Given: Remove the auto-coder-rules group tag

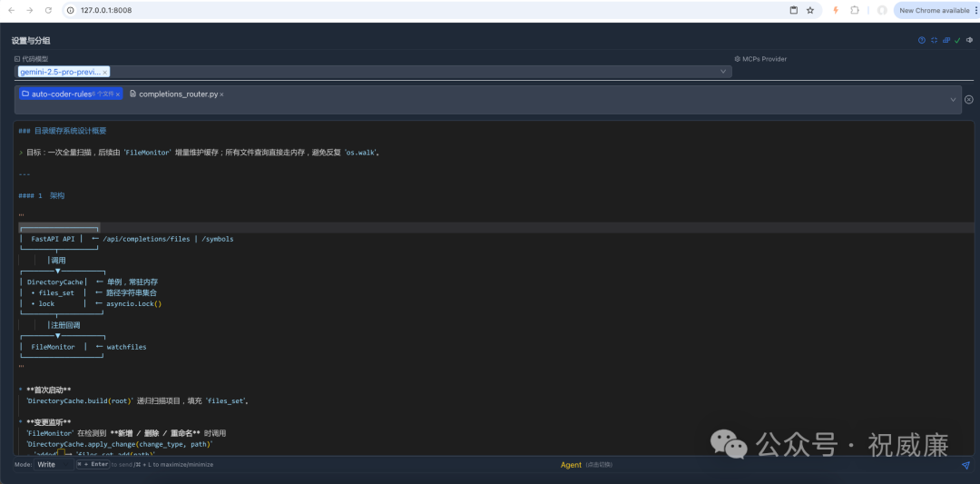Looking at the screenshot, I should tap(117, 94).
